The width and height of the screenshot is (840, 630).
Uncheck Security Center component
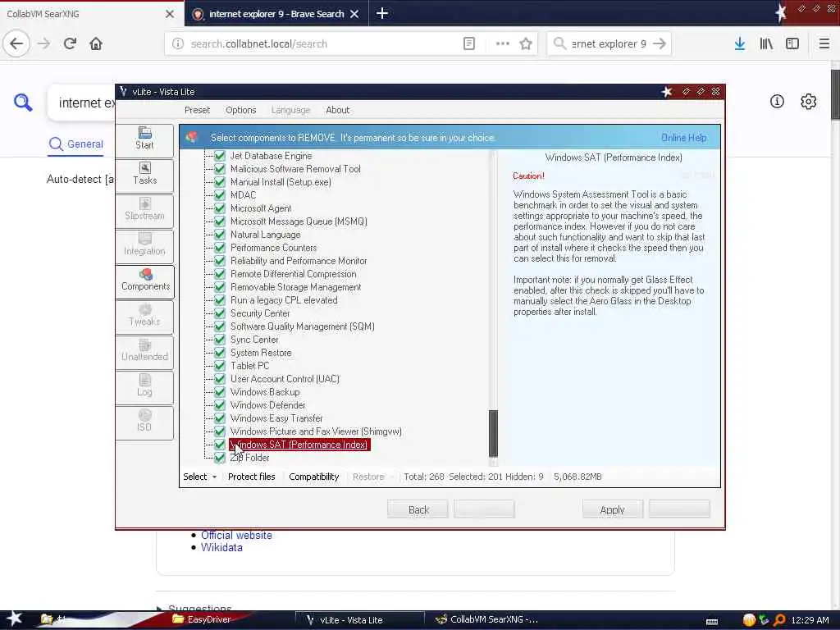click(220, 313)
